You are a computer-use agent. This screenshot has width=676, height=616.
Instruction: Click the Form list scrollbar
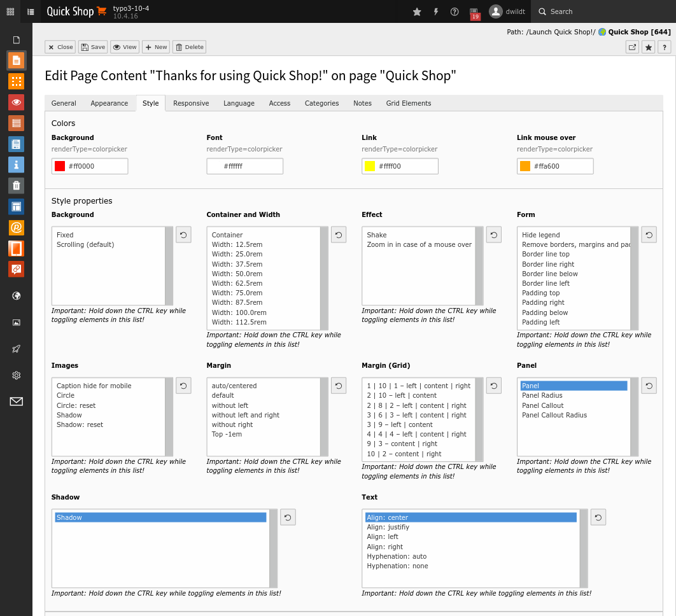(x=634, y=279)
